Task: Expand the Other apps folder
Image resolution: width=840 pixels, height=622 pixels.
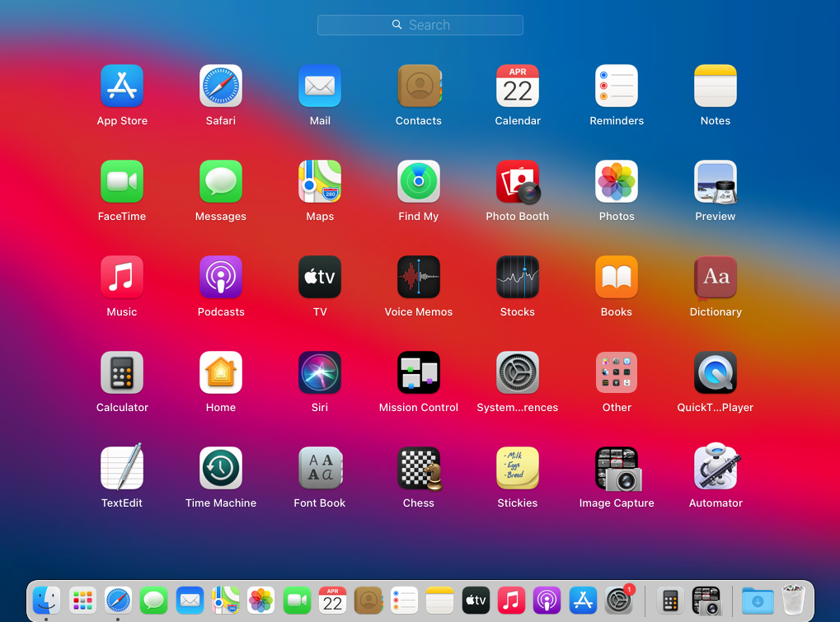Action: 617,372
